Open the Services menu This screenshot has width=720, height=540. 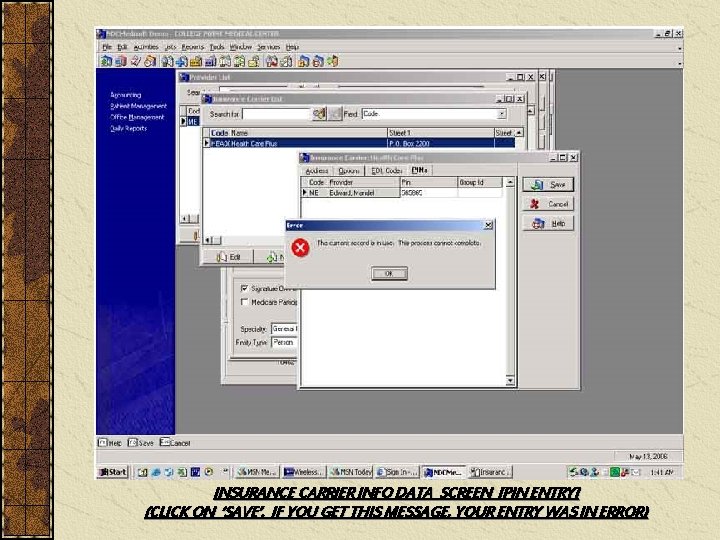pos(269,47)
